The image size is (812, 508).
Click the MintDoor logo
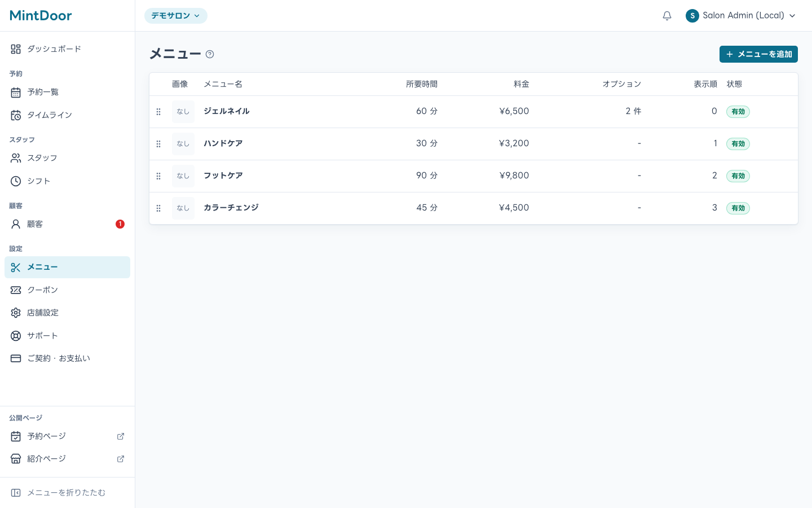coord(41,15)
